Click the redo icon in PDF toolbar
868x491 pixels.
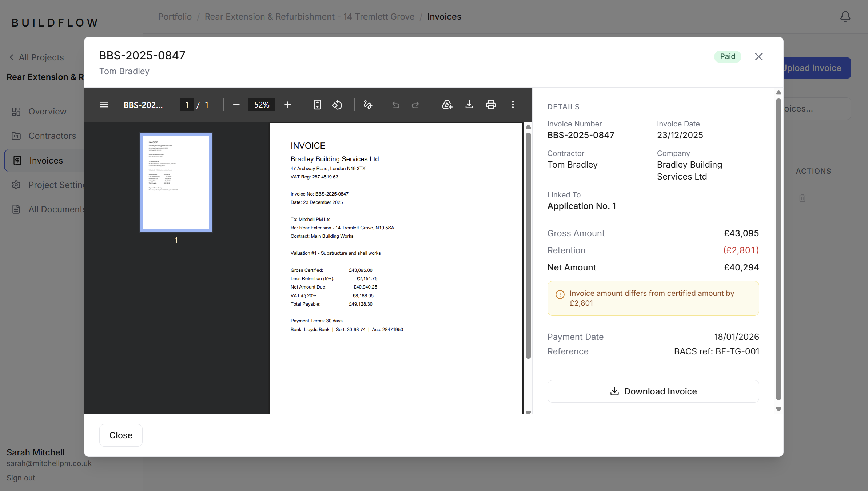[x=415, y=105]
